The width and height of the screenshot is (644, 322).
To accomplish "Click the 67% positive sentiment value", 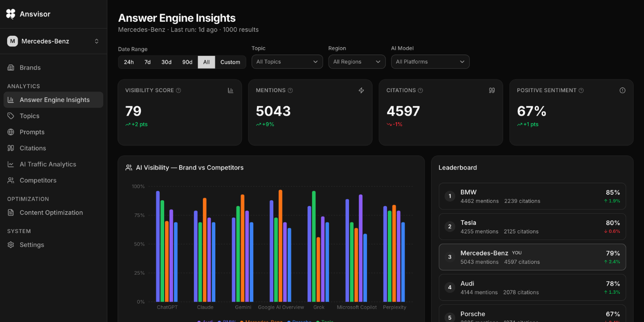I will [532, 111].
